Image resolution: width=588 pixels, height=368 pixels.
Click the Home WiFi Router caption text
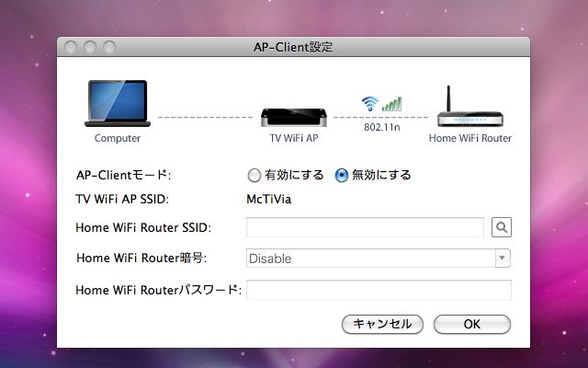point(470,138)
